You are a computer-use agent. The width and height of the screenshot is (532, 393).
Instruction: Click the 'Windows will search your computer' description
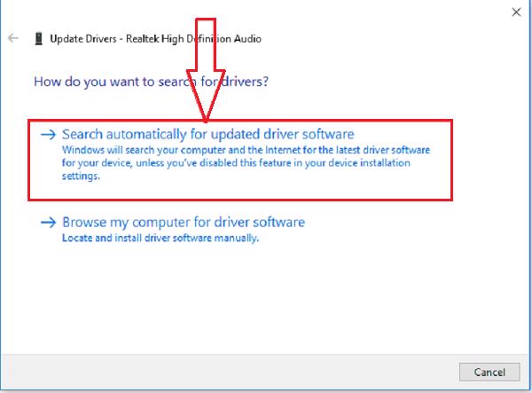click(246, 163)
